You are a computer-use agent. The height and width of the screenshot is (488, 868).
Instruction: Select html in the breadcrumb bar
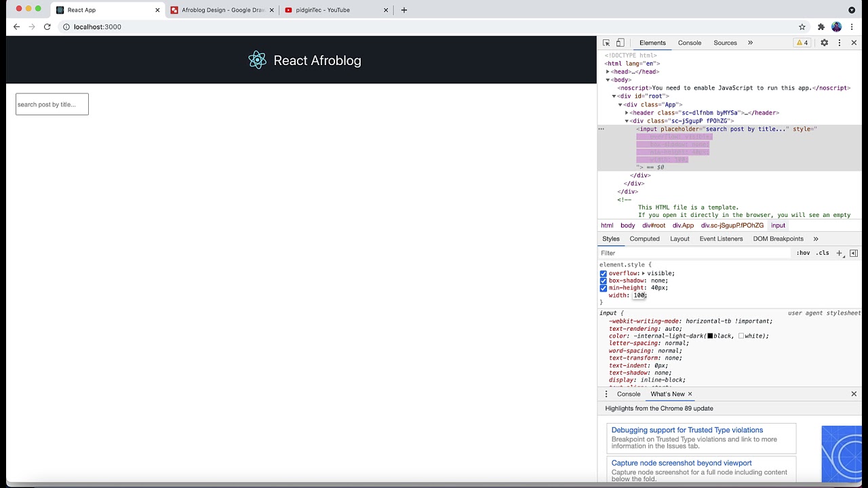[607, 226]
